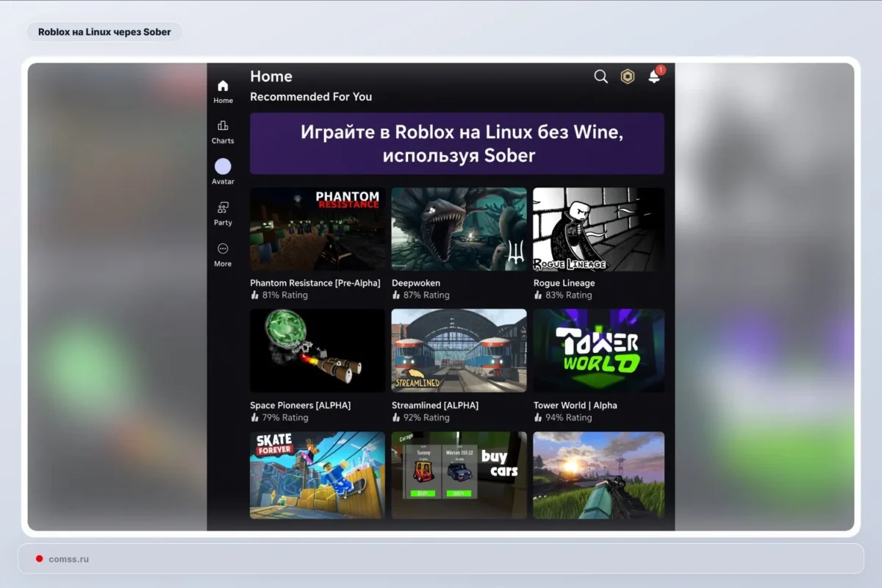Click the 92% Rating text
The width and height of the screenshot is (882, 588).
[427, 417]
